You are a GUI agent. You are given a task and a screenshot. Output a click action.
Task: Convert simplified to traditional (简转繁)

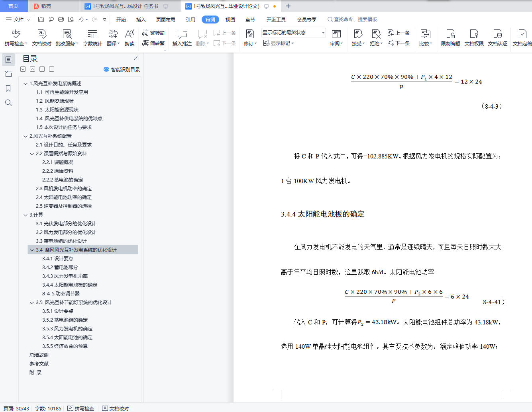[x=153, y=43]
